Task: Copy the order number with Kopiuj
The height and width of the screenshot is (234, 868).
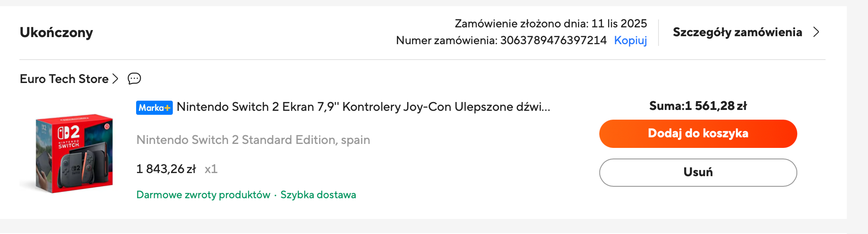Action: [x=630, y=41]
